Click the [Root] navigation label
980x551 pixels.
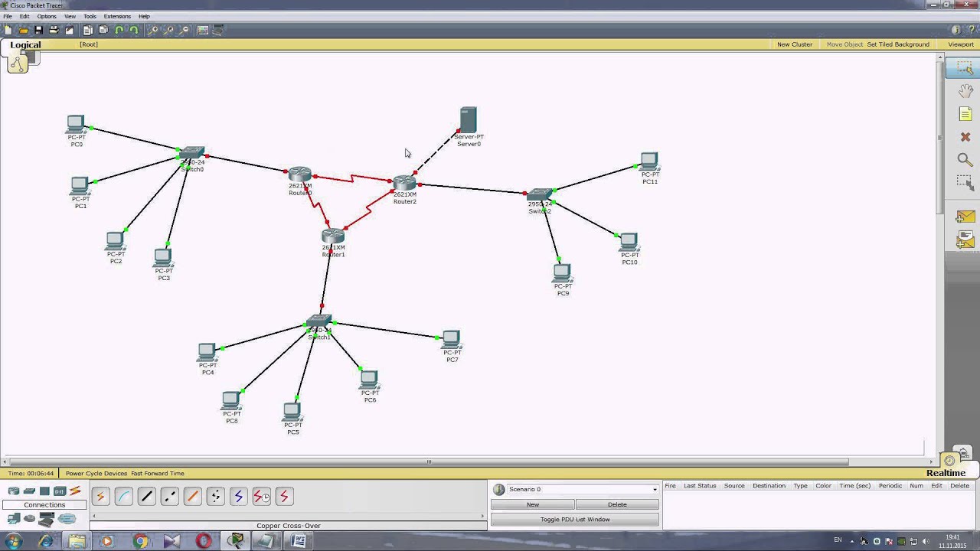point(89,44)
